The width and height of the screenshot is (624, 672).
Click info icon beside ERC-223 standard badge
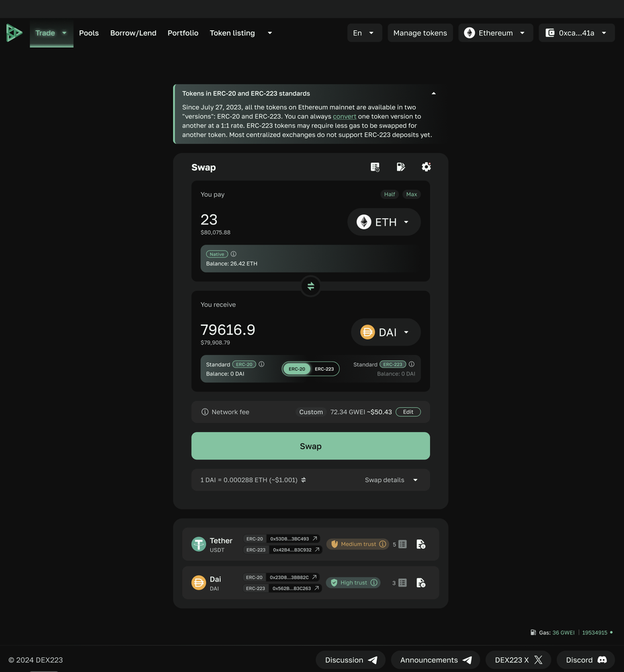tap(412, 364)
